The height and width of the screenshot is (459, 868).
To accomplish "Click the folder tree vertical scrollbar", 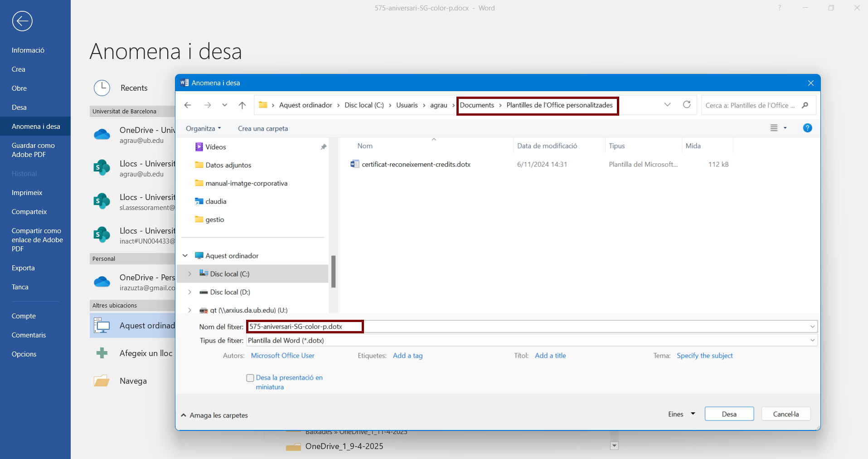I will 333,271.
